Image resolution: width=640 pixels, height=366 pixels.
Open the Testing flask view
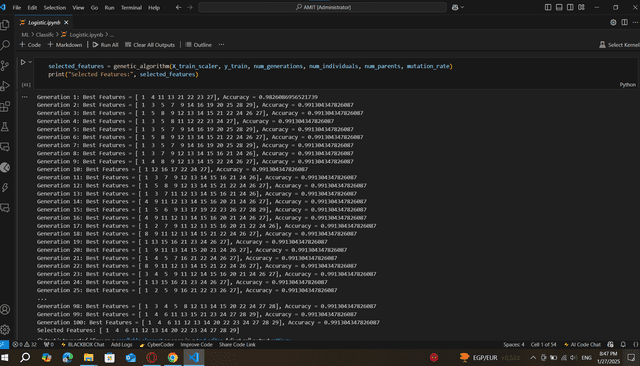(5, 127)
